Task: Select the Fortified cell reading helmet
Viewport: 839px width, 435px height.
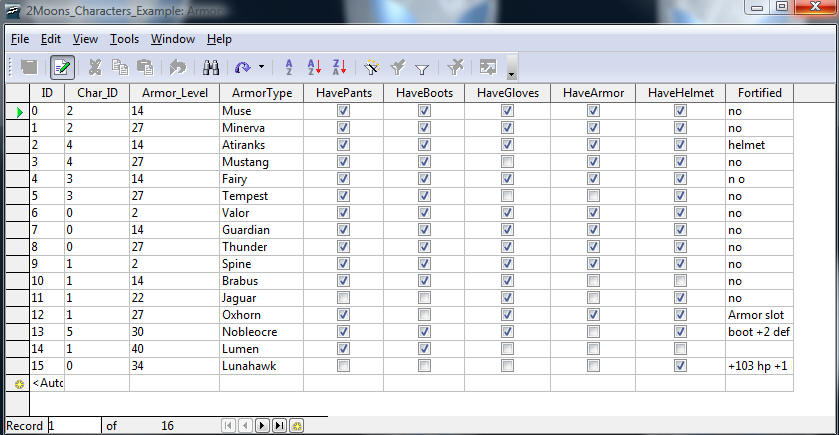Action: [760, 145]
